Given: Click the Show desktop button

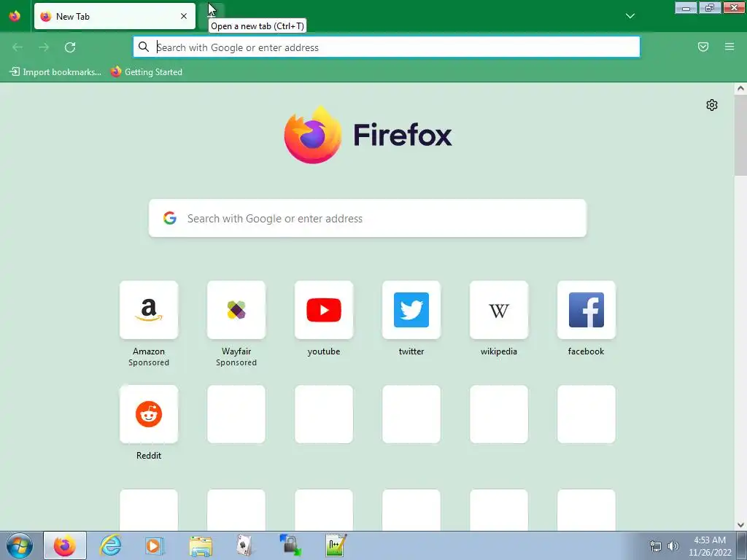Looking at the screenshot, I should click(742, 545).
